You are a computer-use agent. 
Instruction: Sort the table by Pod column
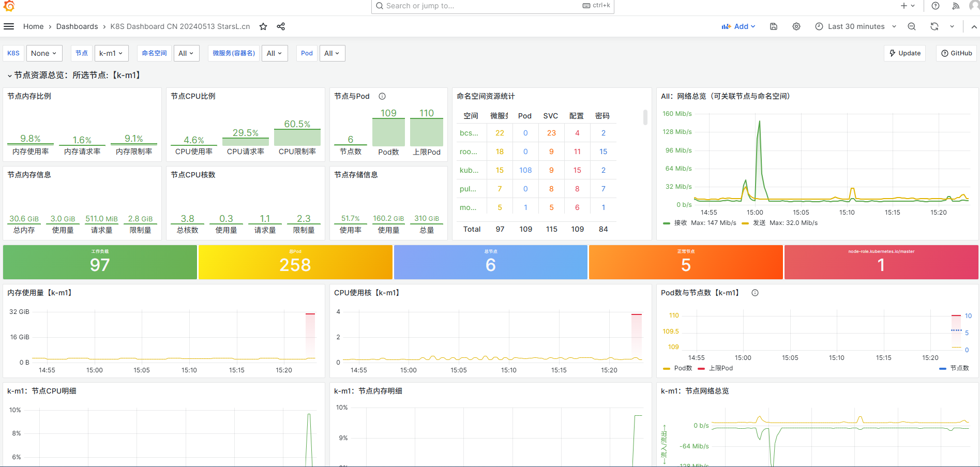[x=525, y=116]
